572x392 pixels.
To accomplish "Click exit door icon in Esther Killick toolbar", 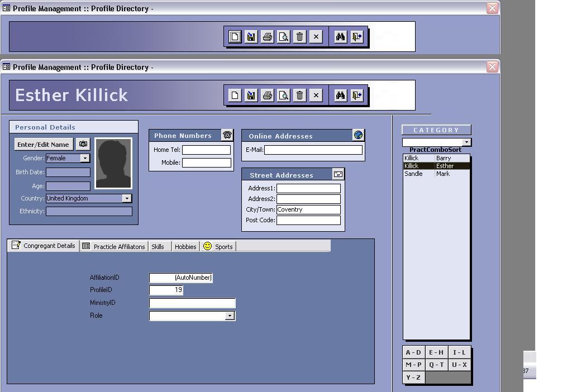I will click(x=357, y=95).
